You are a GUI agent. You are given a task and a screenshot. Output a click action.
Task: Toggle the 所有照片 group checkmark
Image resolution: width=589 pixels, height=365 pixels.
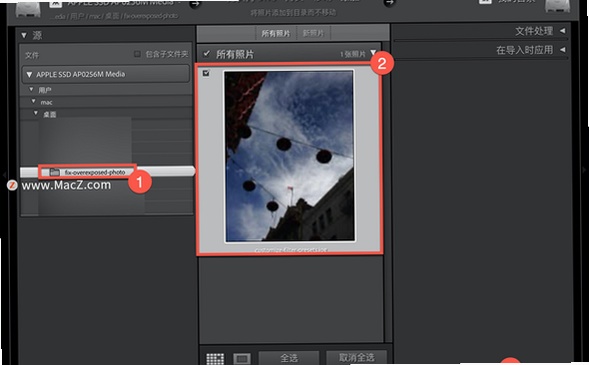(206, 54)
